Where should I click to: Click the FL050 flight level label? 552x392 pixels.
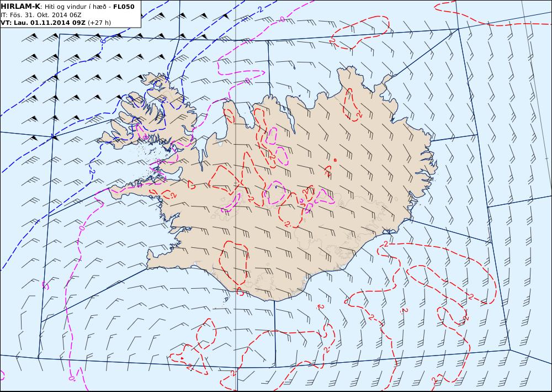point(124,7)
